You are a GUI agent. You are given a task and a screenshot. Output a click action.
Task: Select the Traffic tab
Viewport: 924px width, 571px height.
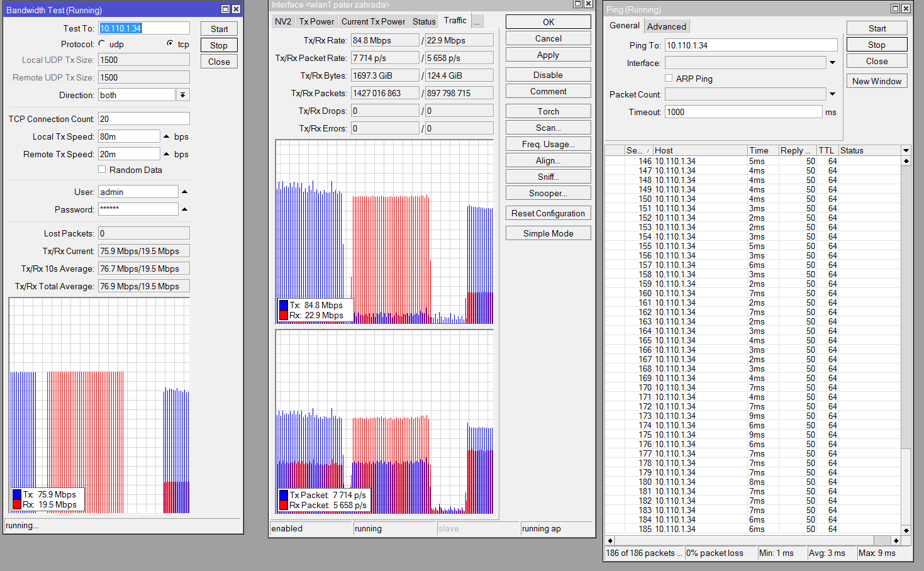455,20
